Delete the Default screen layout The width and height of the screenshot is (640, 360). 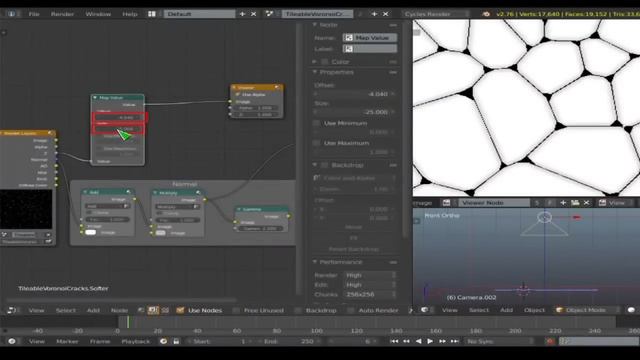point(253,14)
